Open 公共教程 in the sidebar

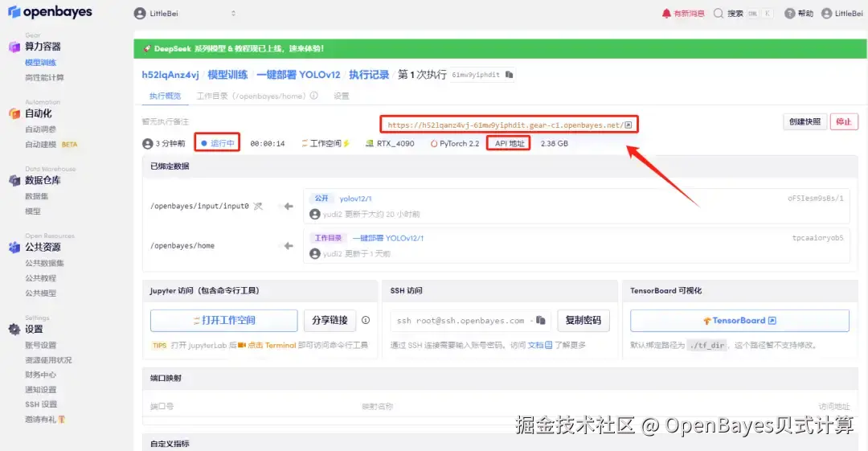tap(40, 277)
